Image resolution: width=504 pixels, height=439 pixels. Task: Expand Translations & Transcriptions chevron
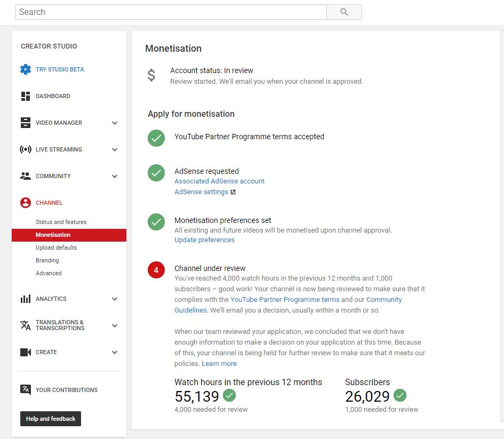[115, 325]
